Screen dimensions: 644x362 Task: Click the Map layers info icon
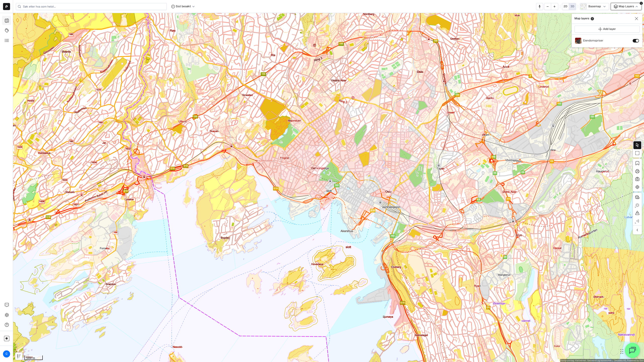click(x=592, y=19)
